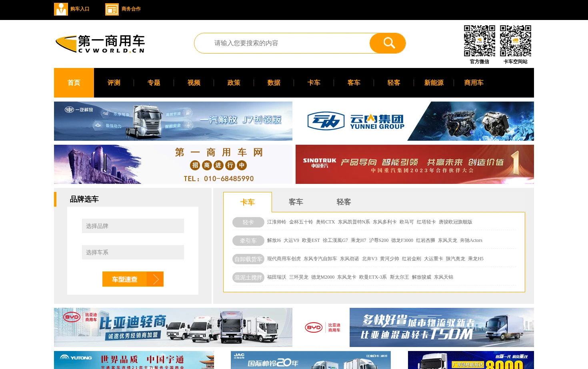The image size is (588, 369).
Task: Open the 东风凯普特N系 link
Action: coord(354,222)
